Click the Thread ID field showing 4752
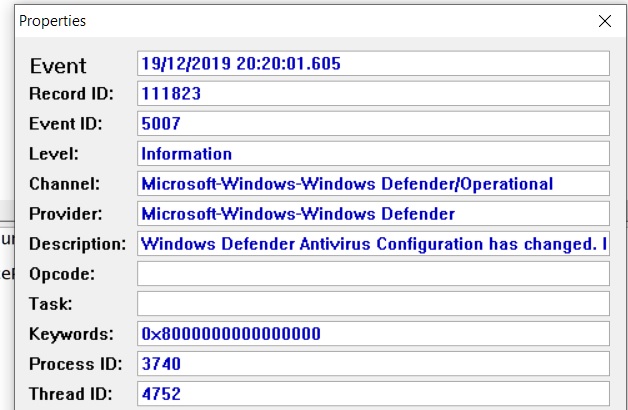The width and height of the screenshot is (628, 410). tap(373, 394)
